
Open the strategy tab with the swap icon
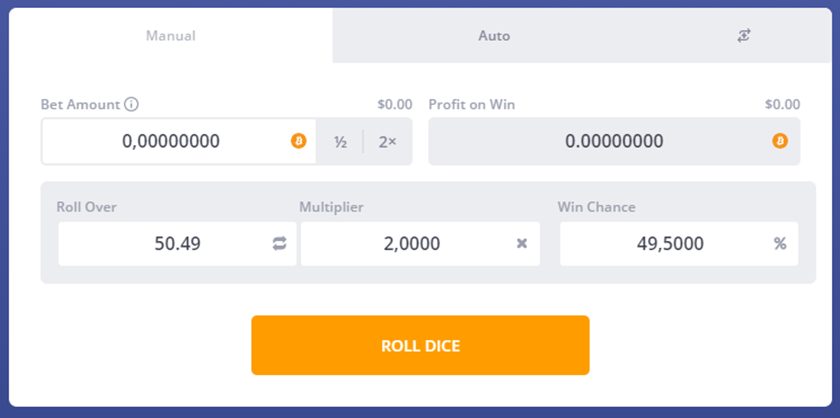coord(744,36)
